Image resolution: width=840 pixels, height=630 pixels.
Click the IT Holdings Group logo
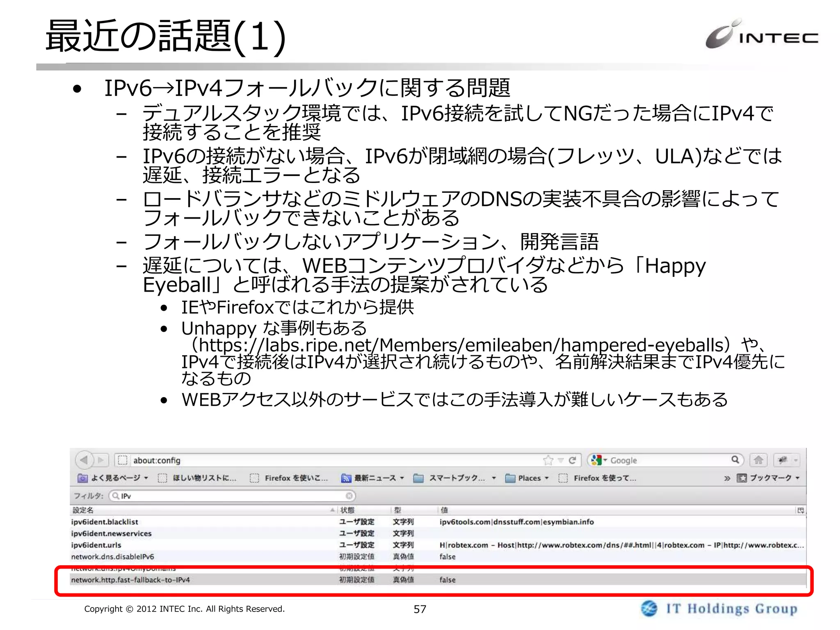point(719,609)
